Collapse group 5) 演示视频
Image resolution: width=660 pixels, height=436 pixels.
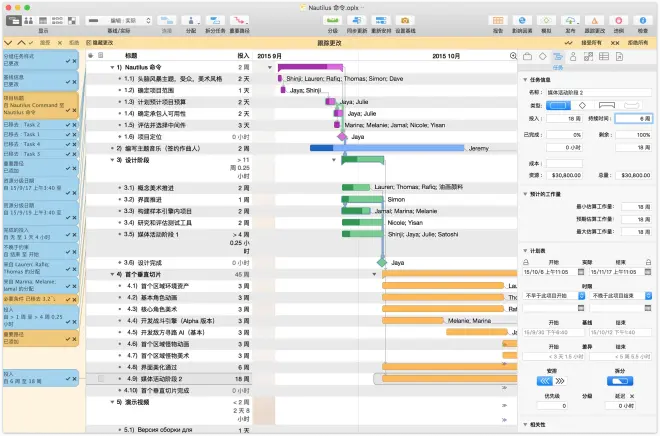tap(112, 402)
